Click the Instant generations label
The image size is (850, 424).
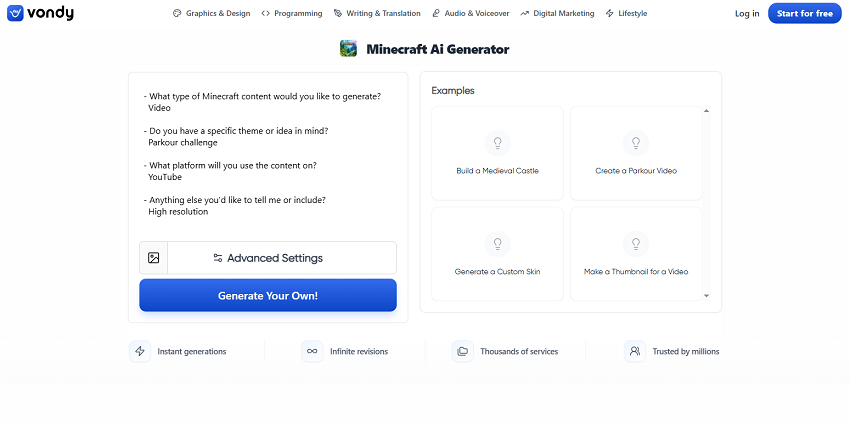[192, 351]
